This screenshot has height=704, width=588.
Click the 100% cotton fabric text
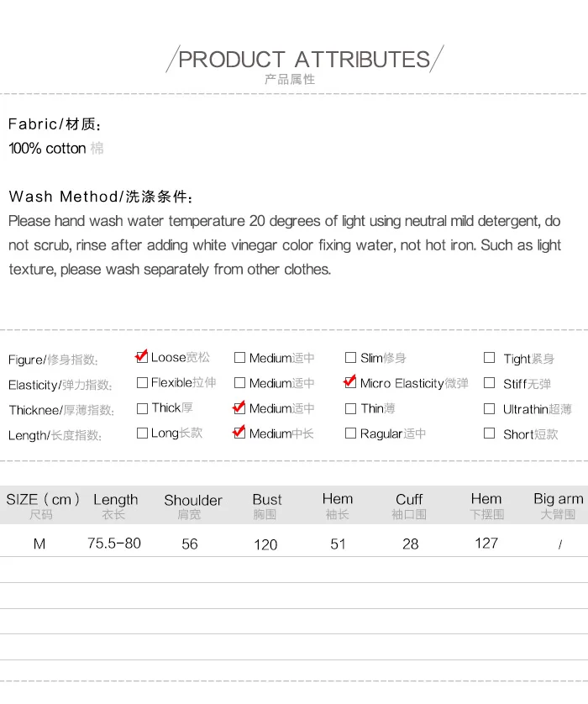tap(47, 148)
